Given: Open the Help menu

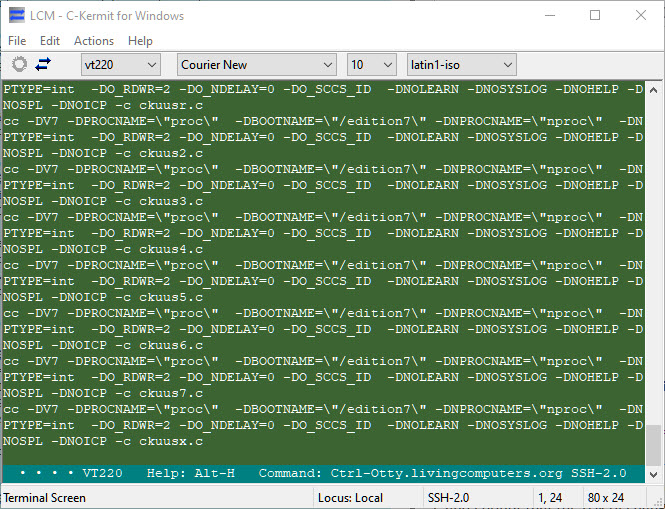Looking at the screenshot, I should coord(140,41).
